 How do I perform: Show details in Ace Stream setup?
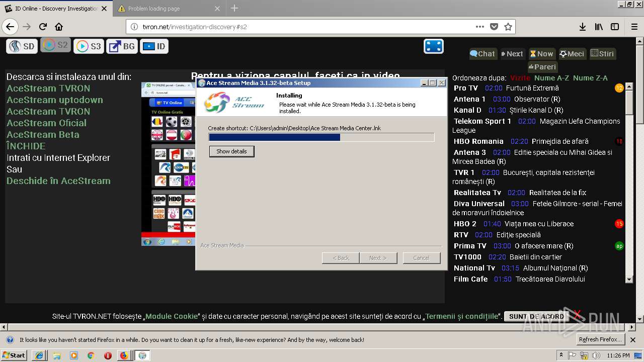click(x=231, y=151)
